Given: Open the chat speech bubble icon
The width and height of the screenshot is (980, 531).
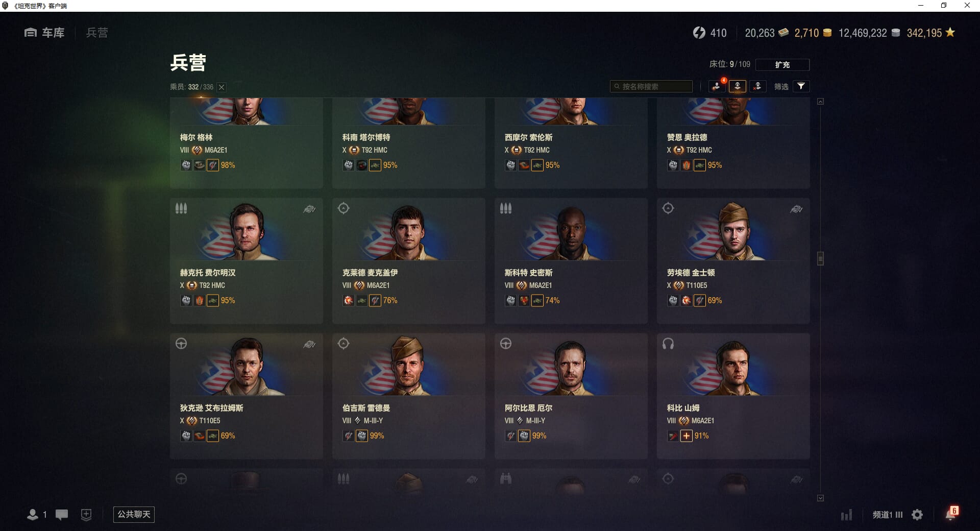Looking at the screenshot, I should click(62, 515).
